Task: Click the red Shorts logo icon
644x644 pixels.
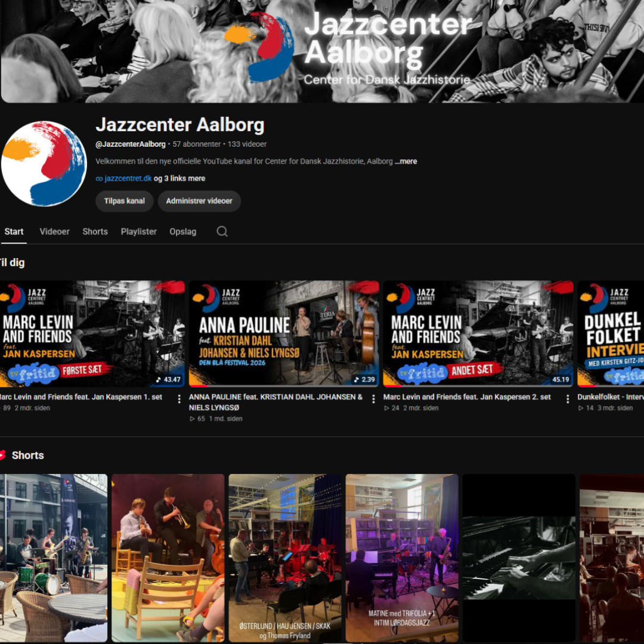Action: [2, 455]
